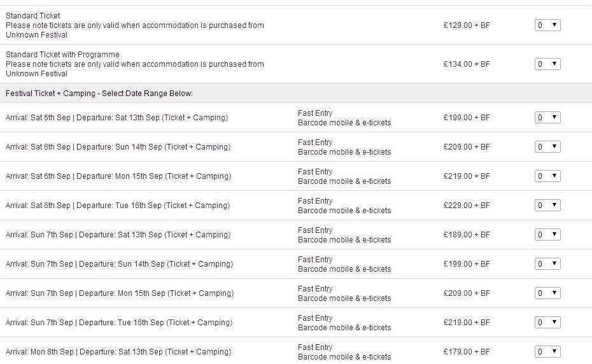Click the Standard Ticket with Programme title
Viewport: 592px width, 364px height.
point(62,54)
